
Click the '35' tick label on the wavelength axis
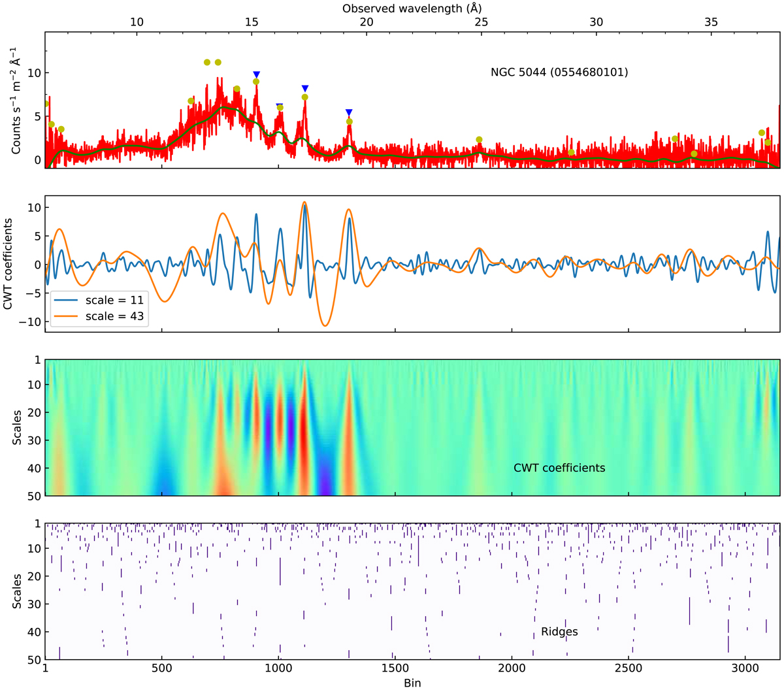click(x=711, y=22)
